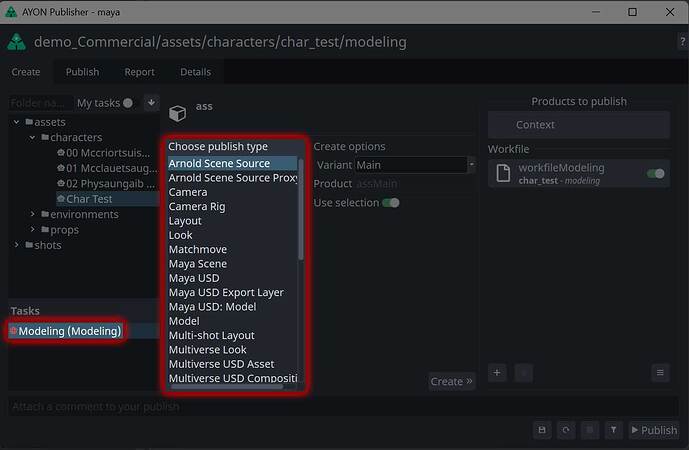Select Multiverse USD Asset publish type
The image size is (689, 450).
pos(232,364)
